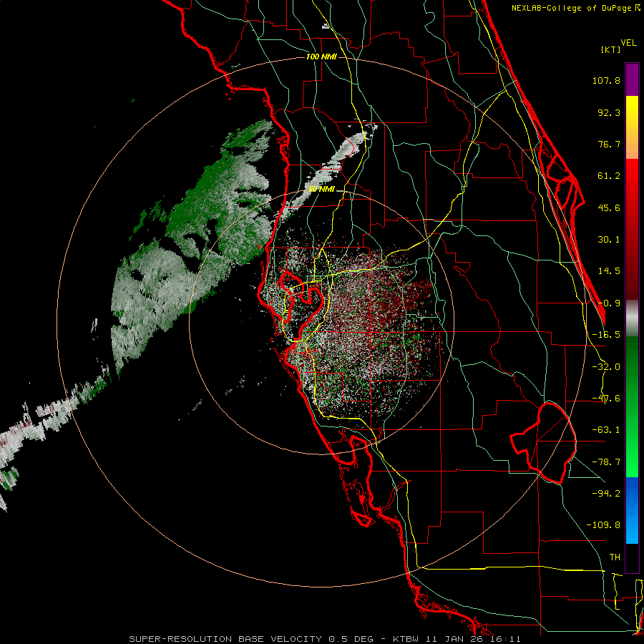The height and width of the screenshot is (644, 644).
Task: Click the VEL product label
Action: (x=628, y=43)
